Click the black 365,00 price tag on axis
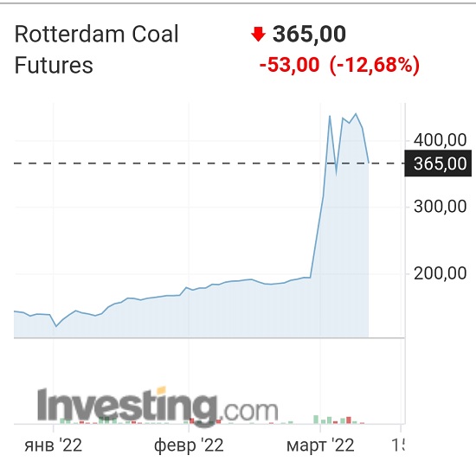 pyautogui.click(x=438, y=163)
